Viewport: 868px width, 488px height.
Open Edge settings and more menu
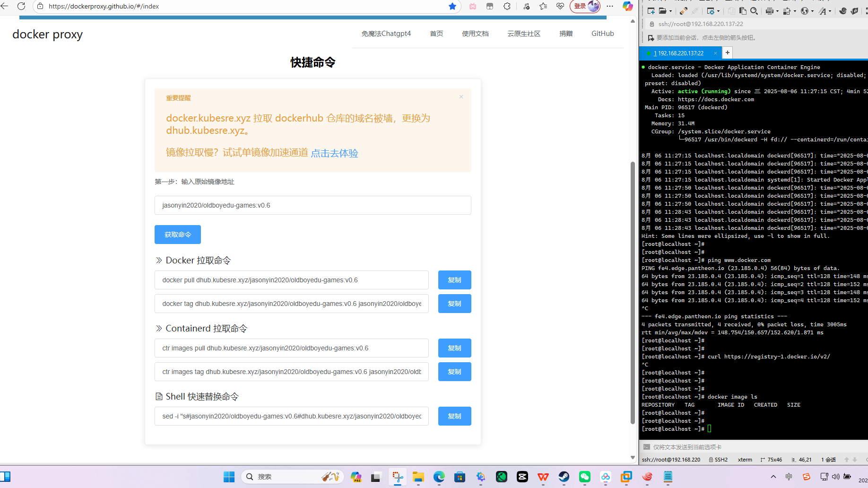[610, 6]
